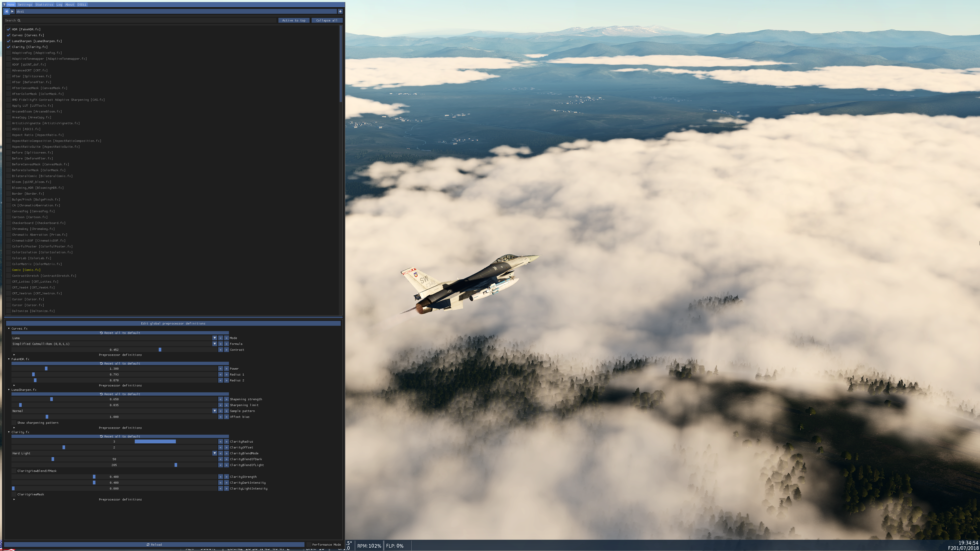Click the next preset arrow button
980x551 pixels.
12,11
